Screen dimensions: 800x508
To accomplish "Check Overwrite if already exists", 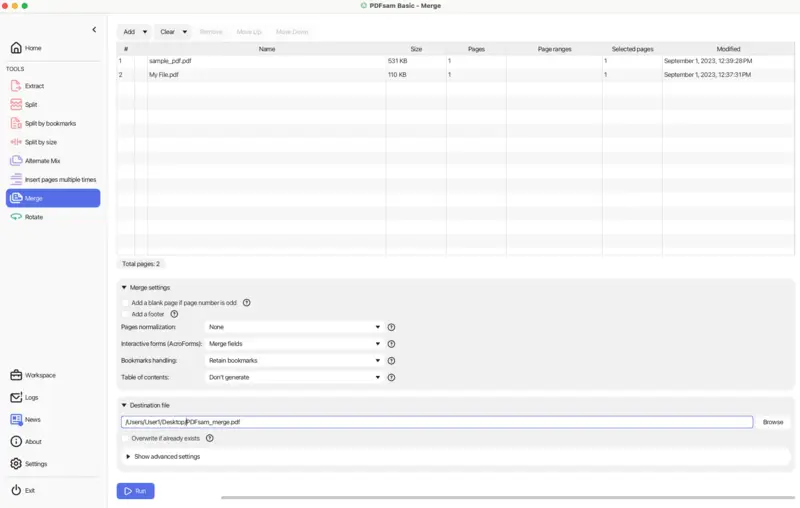I will tap(126, 438).
